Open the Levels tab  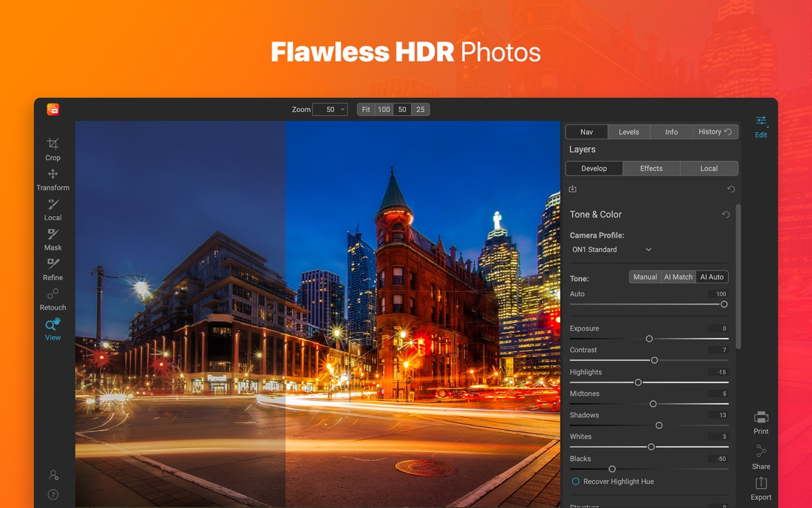click(628, 132)
